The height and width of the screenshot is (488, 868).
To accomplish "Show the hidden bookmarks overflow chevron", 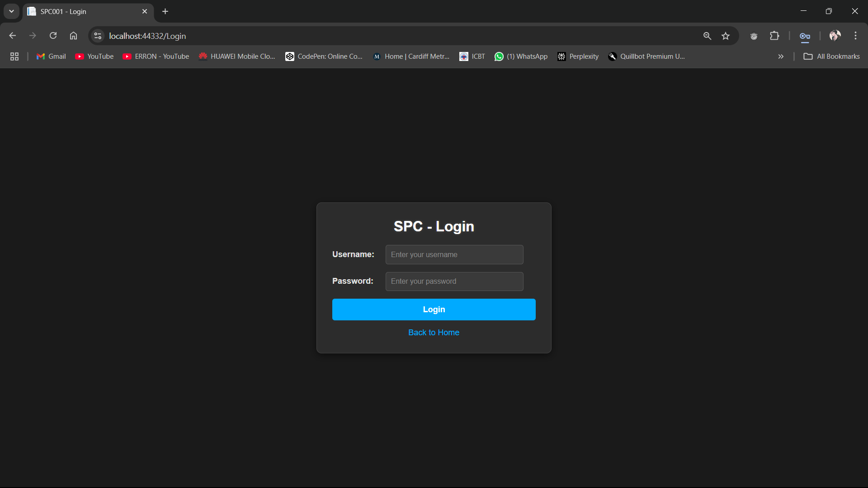I will tap(781, 56).
